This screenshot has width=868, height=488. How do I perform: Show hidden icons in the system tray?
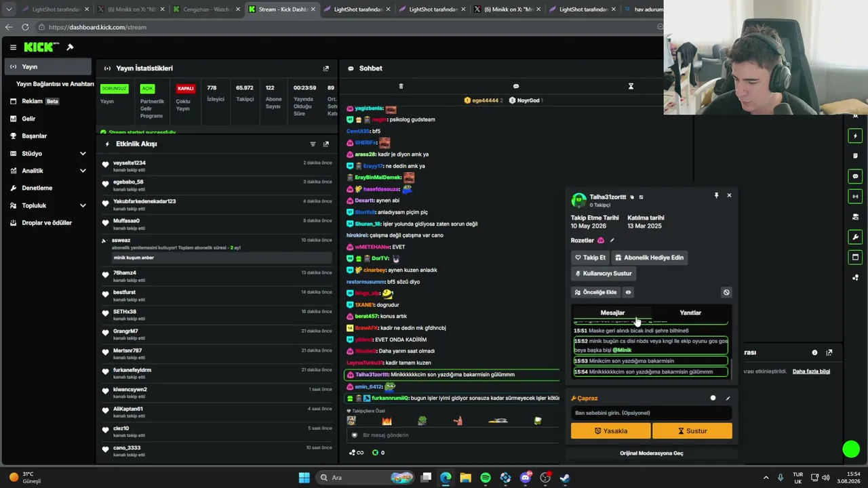pyautogui.click(x=766, y=478)
